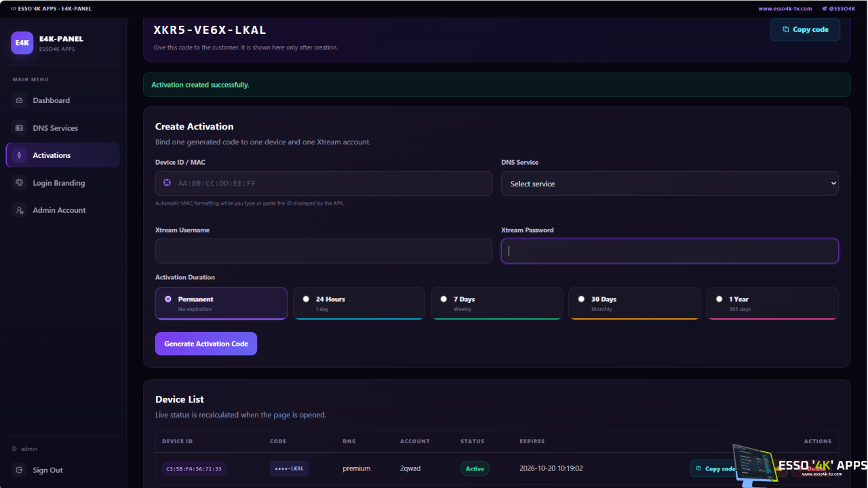This screenshot has width=868, height=488.
Task: Open Login Branding via its palette icon
Action: coord(19,183)
